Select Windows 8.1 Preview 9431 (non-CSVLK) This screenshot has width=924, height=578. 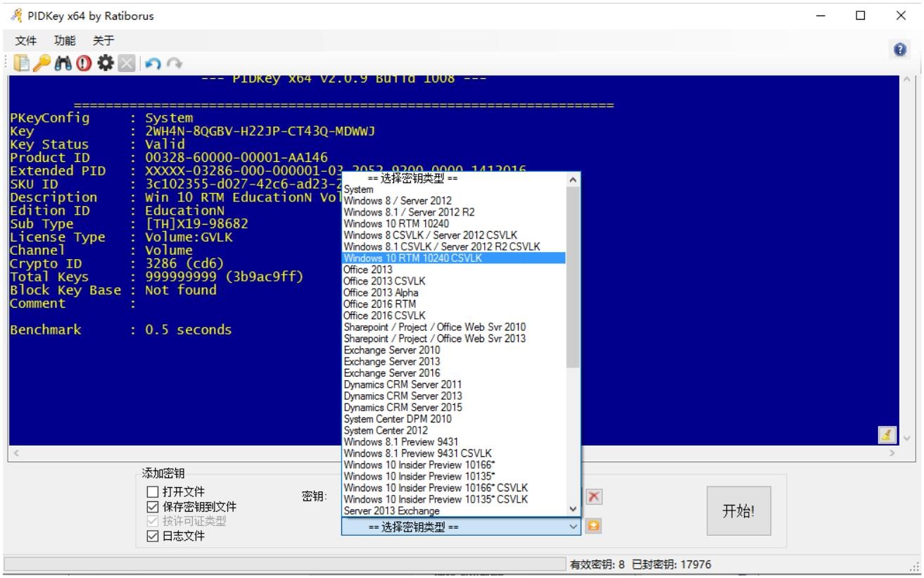pyautogui.click(x=454, y=441)
